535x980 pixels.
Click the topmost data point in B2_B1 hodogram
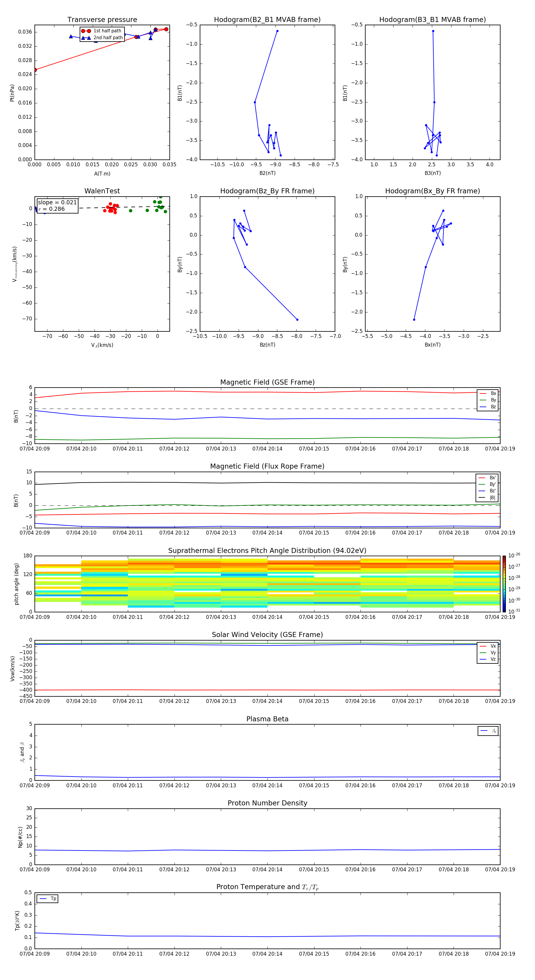(x=277, y=31)
